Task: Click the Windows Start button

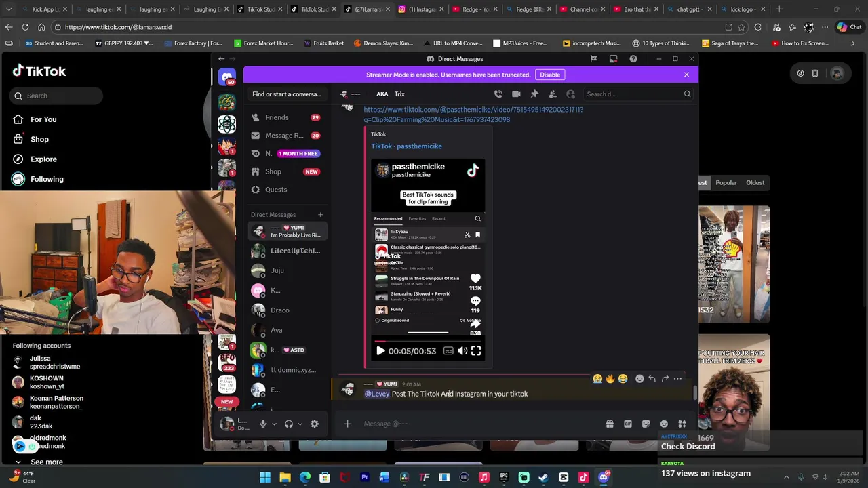Action: point(265,477)
